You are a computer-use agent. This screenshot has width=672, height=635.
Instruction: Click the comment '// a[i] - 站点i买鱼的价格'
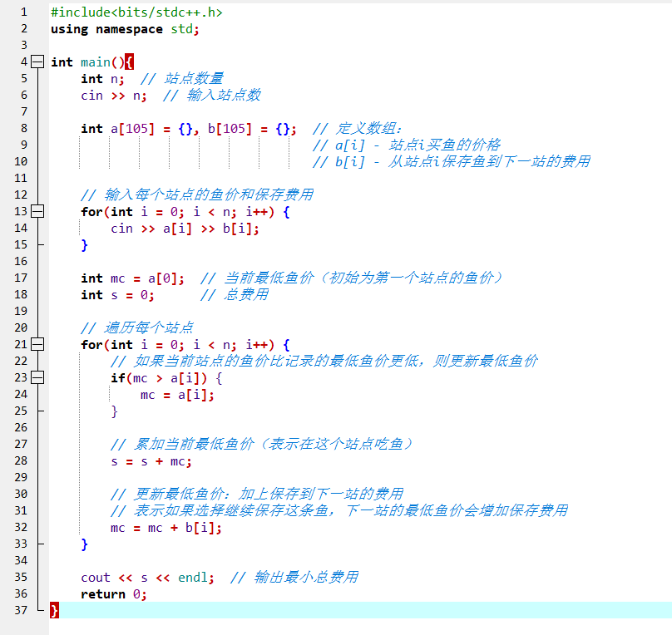click(407, 145)
